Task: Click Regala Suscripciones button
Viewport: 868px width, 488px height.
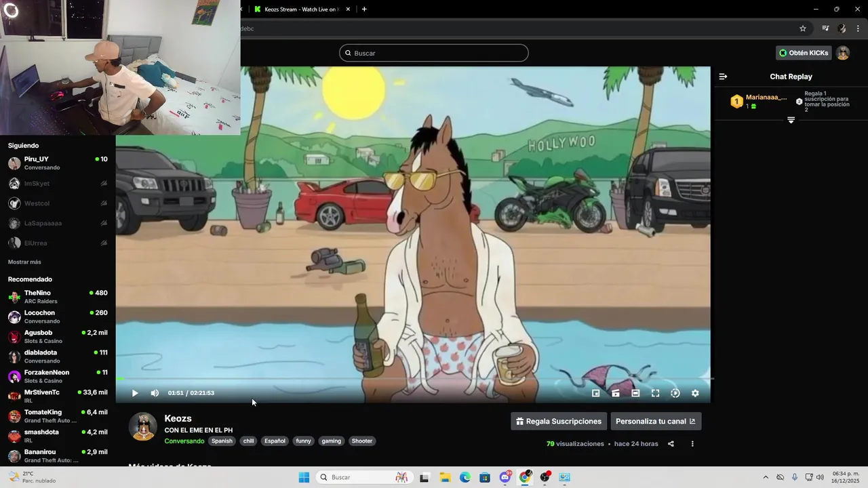Action: [559, 421]
